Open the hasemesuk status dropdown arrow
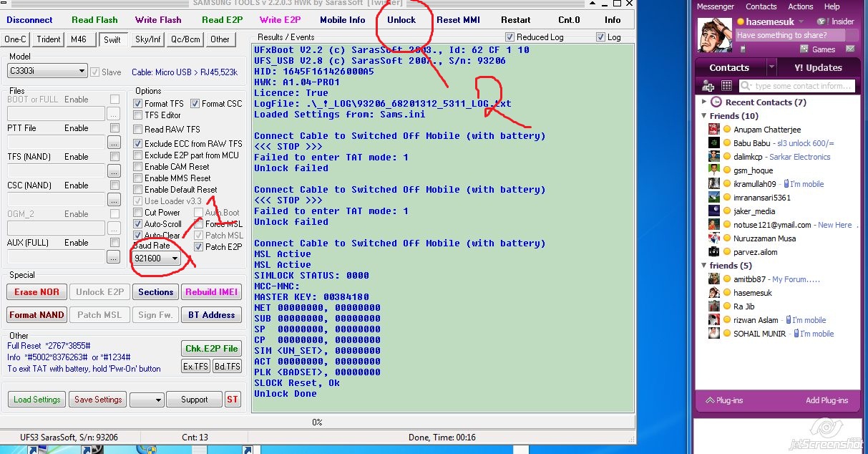 801,22
